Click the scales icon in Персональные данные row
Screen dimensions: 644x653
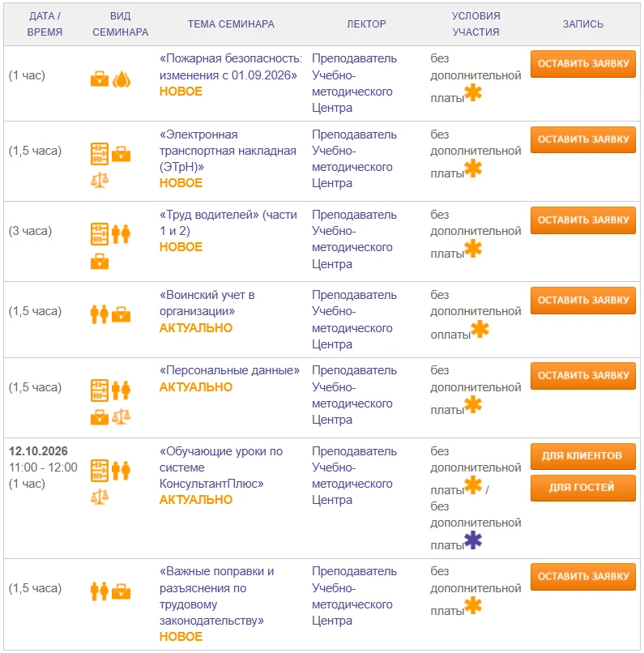(122, 416)
